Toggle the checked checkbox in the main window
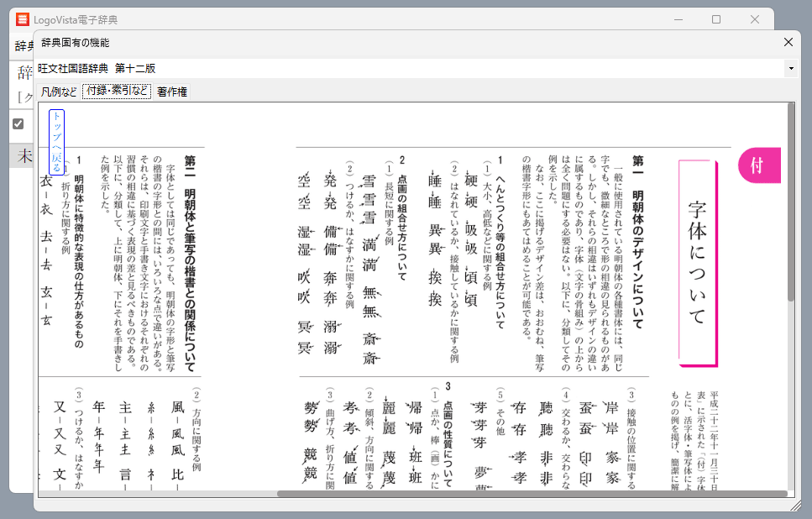812x519 pixels. coord(18,124)
